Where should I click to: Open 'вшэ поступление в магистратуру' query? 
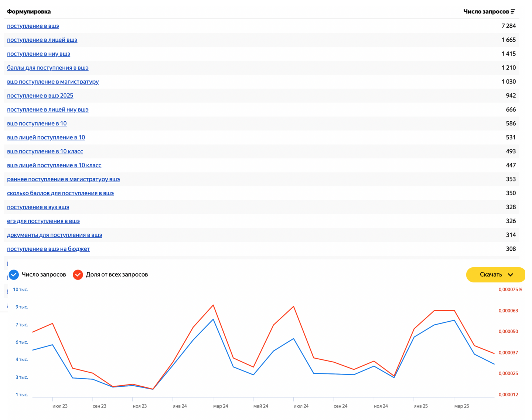(53, 82)
